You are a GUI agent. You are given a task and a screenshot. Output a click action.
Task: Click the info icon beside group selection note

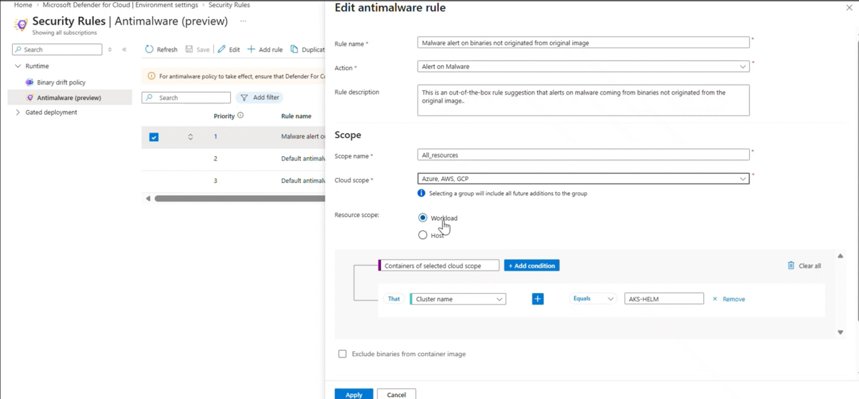421,193
